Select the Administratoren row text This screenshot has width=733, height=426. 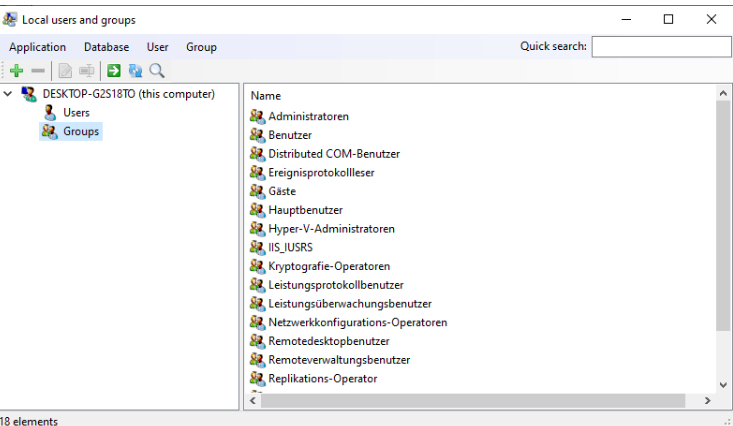(x=309, y=116)
